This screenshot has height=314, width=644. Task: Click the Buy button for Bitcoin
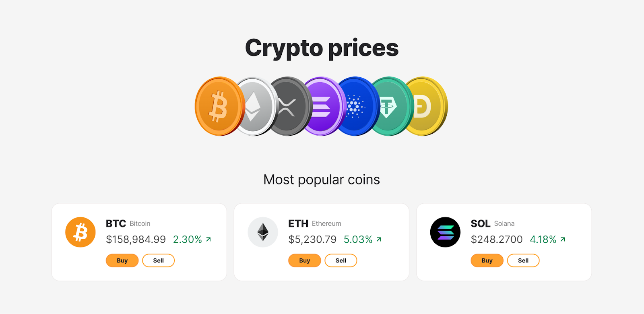122,260
